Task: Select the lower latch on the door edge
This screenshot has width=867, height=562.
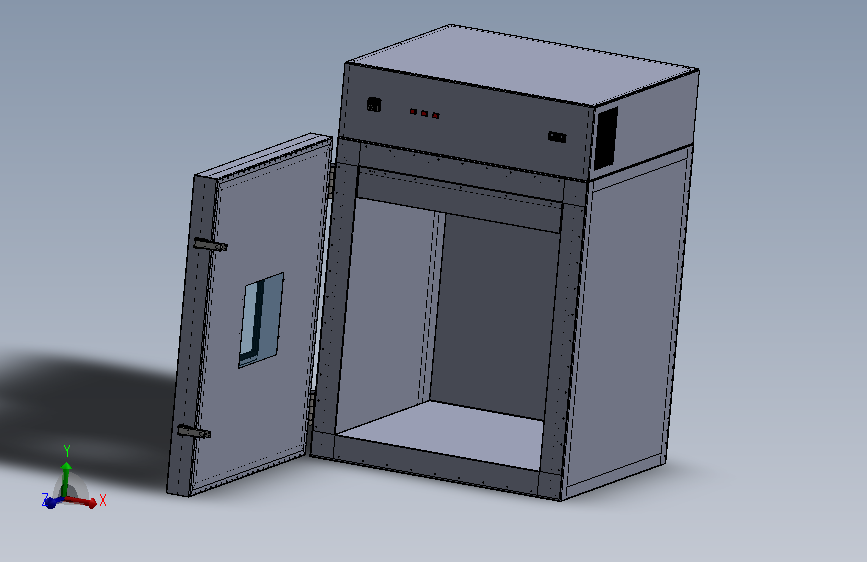Action: [x=194, y=431]
